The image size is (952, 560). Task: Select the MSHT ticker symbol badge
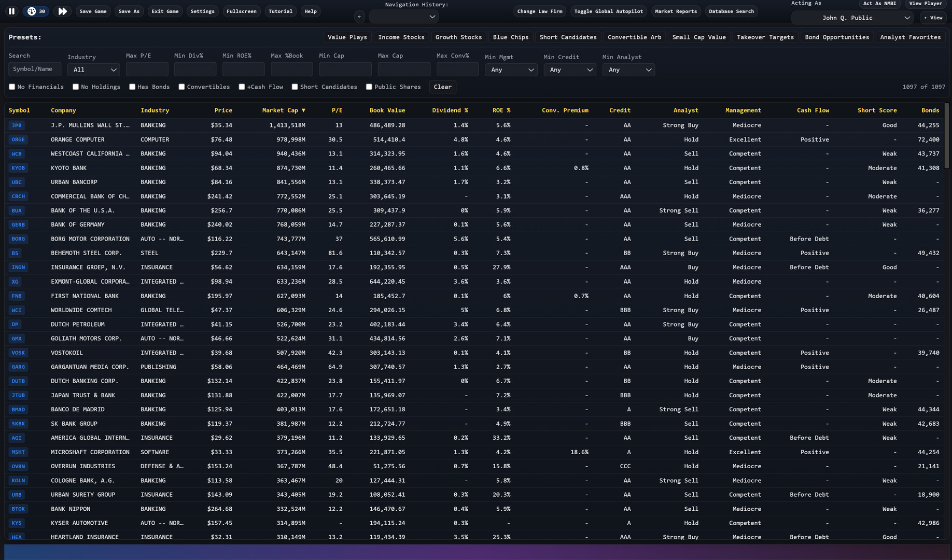pyautogui.click(x=18, y=452)
